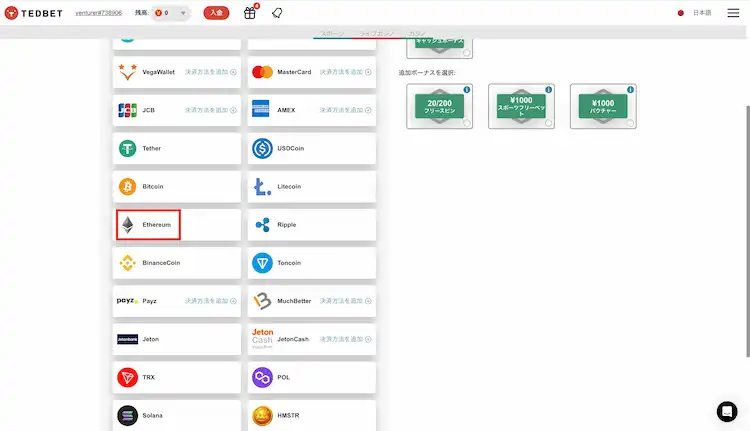Viewport: 750px width, 431px height.
Task: Select Jeton payment method
Action: [x=176, y=339]
